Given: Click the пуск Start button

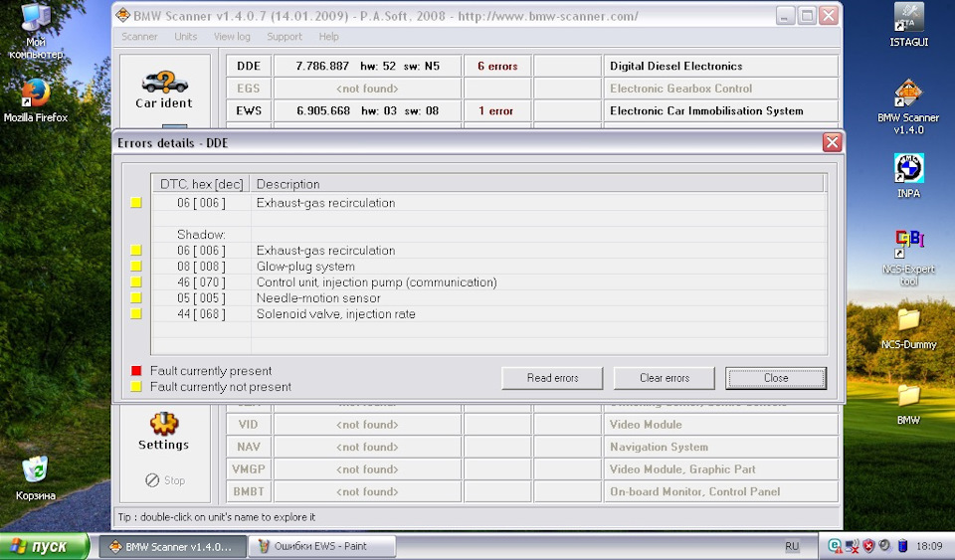Looking at the screenshot, I should (44, 547).
